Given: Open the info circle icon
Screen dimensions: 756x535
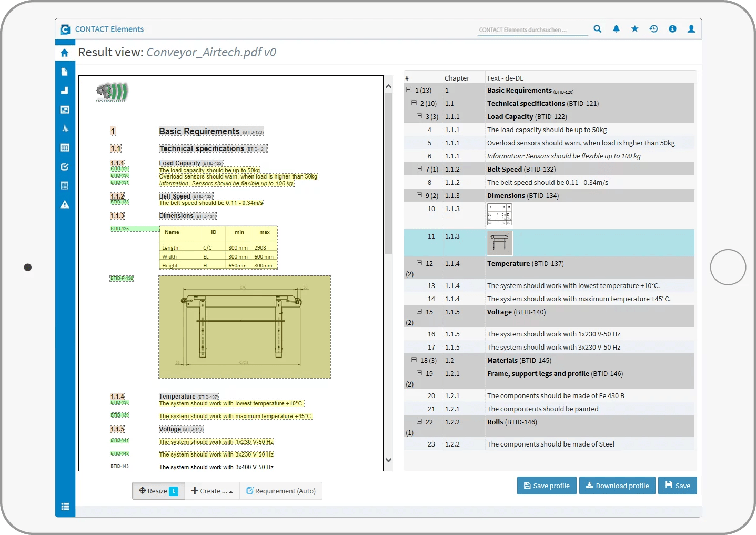Looking at the screenshot, I should click(672, 29).
